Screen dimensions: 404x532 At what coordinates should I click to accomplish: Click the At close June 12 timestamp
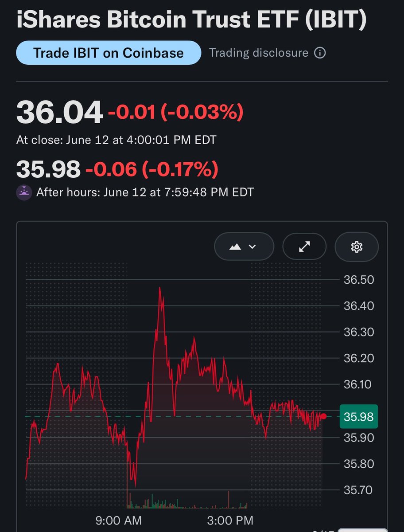(117, 141)
